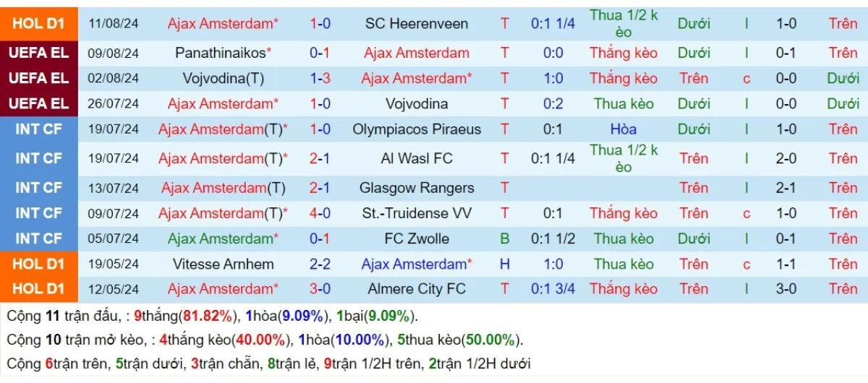868x383 pixels.
Task: Click HOL D1 label on 11/08/24 row
Action: click(38, 24)
